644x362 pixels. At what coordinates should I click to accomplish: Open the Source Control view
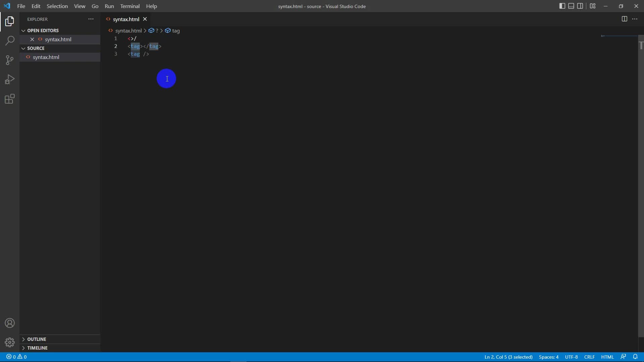tap(10, 60)
